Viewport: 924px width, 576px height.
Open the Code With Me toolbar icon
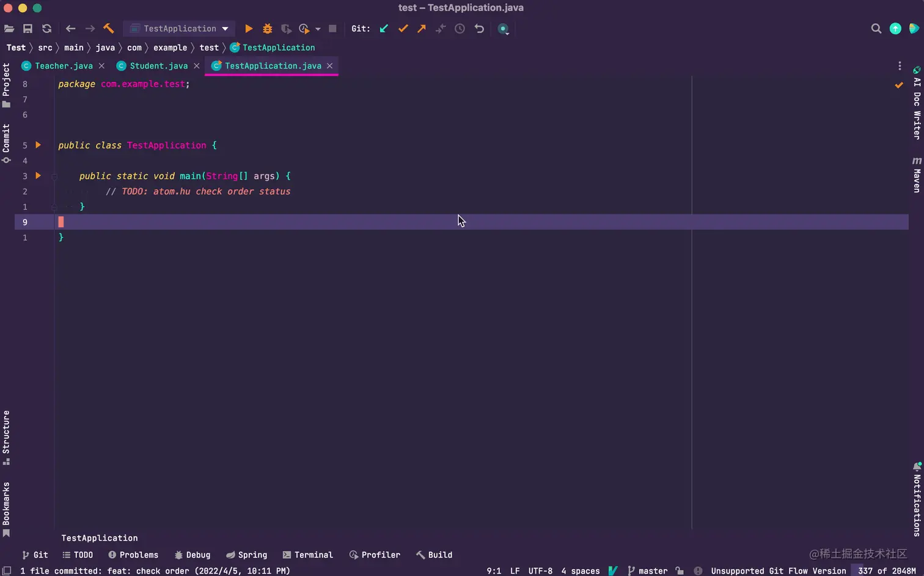[x=503, y=29]
